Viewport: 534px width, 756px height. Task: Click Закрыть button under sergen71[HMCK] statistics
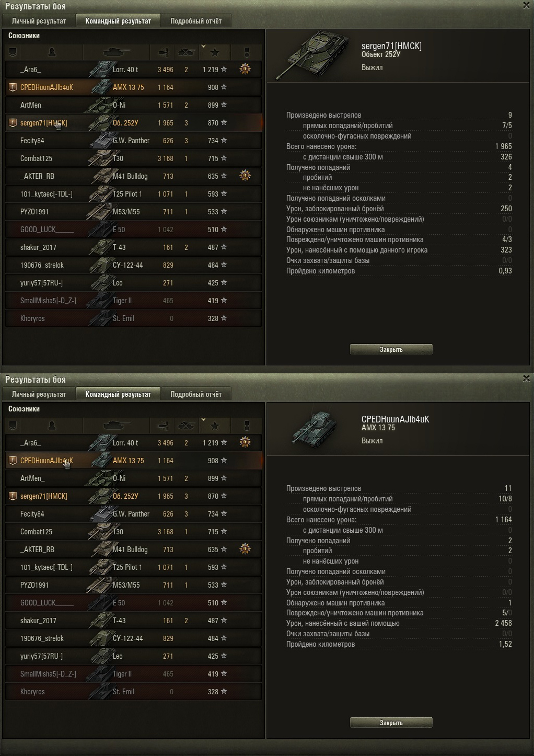coord(391,349)
